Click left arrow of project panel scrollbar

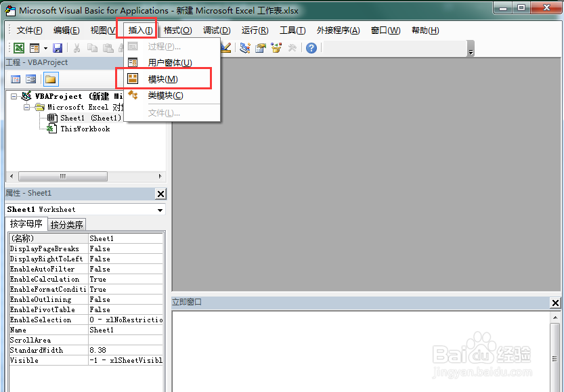(12, 176)
